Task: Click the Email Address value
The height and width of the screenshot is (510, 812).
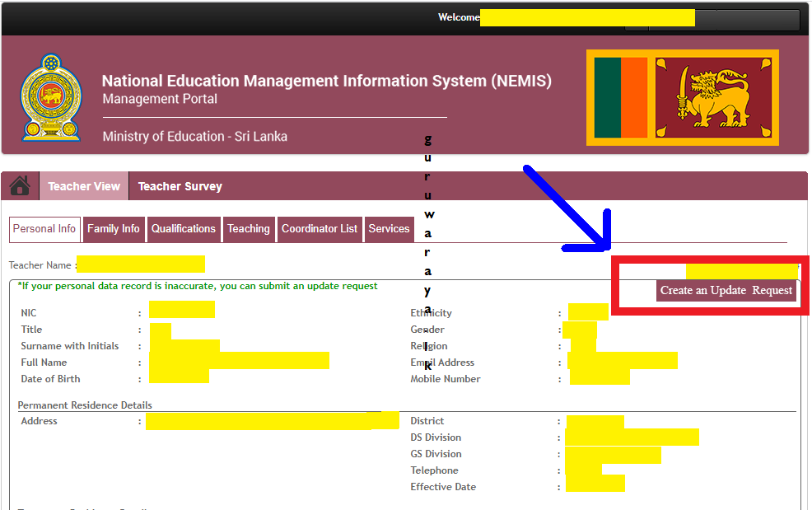Action: (x=620, y=362)
